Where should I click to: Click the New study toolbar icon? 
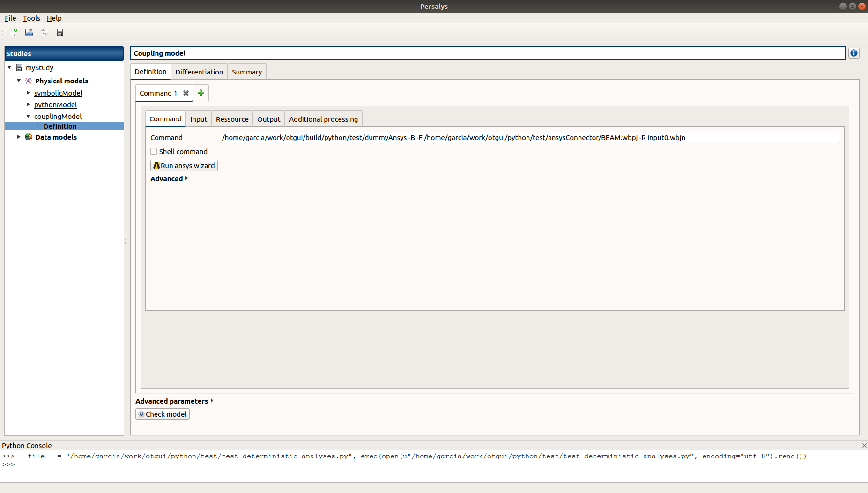(14, 32)
